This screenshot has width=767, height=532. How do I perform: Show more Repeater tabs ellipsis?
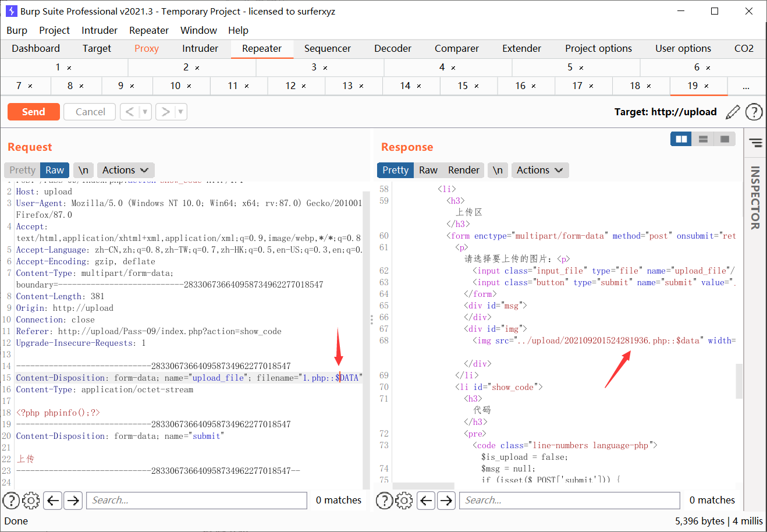[x=746, y=86]
